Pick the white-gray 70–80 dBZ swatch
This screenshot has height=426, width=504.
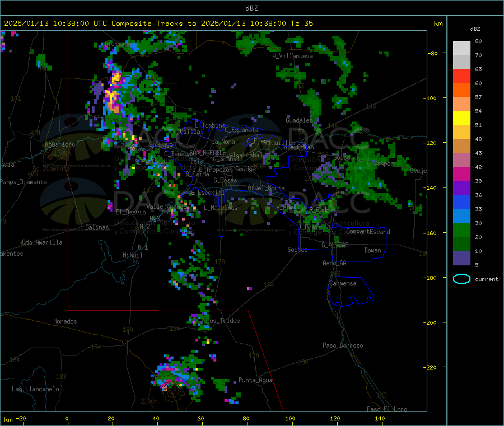[461, 48]
